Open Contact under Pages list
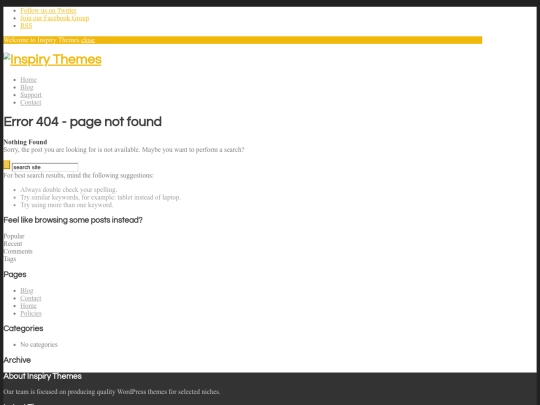The width and height of the screenshot is (540, 405). (31, 299)
